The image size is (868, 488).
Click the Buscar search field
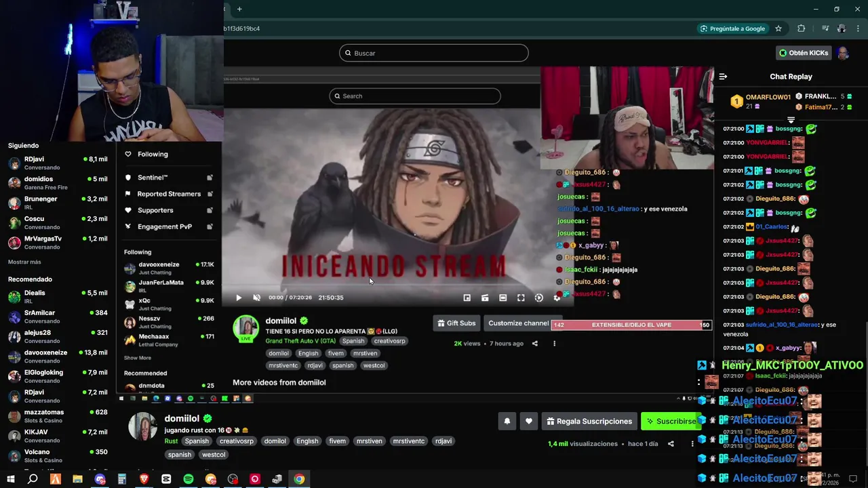pyautogui.click(x=434, y=53)
